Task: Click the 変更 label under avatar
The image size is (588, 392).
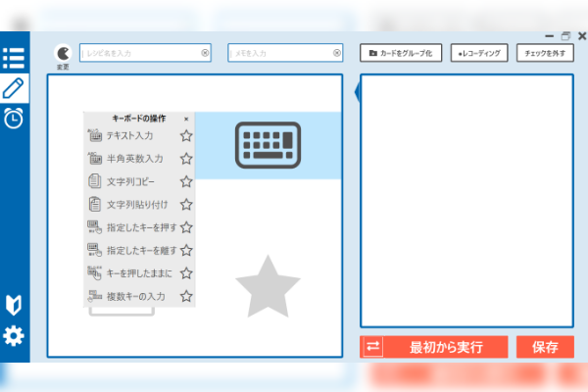Action: click(63, 67)
